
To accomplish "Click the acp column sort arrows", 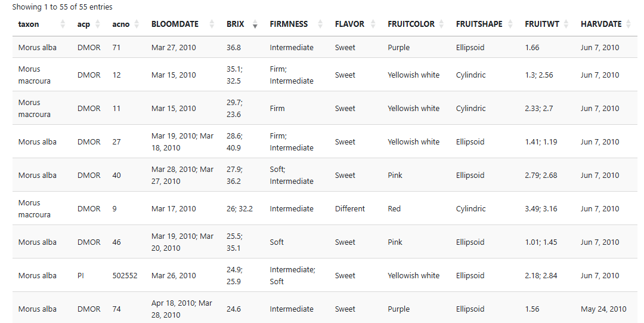I will click(x=98, y=24).
